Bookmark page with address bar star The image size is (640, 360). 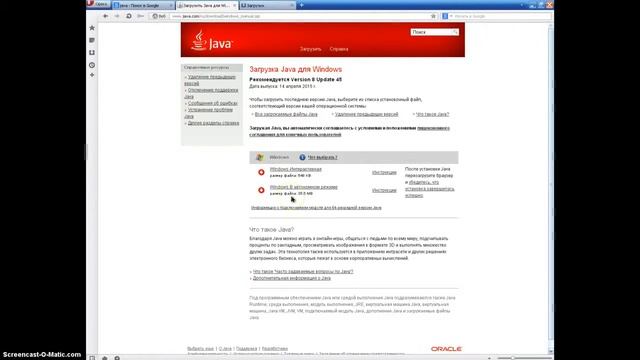coord(433,16)
